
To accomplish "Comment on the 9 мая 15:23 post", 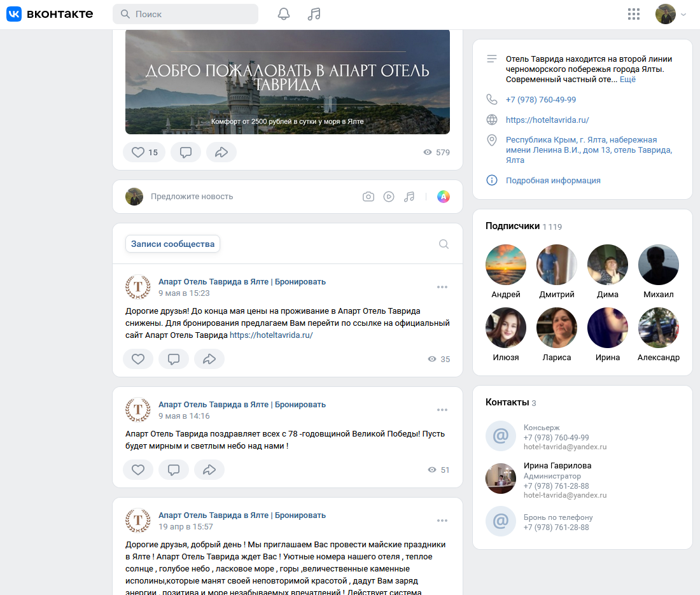I will pos(174,359).
